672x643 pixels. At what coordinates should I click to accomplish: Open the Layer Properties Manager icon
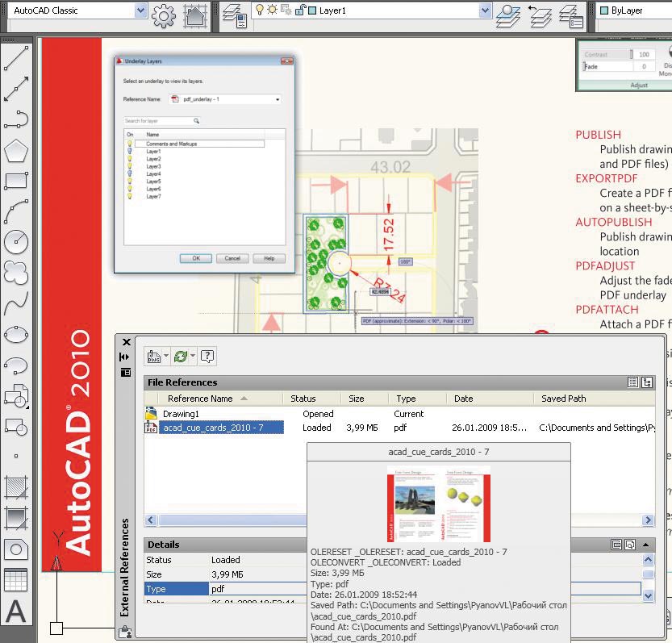tap(235, 16)
